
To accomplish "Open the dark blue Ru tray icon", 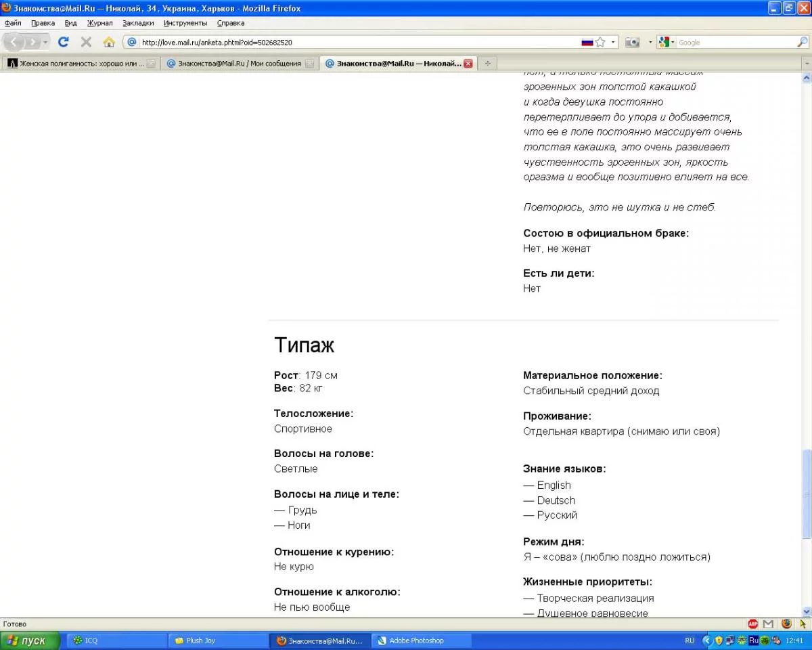I will click(x=753, y=641).
